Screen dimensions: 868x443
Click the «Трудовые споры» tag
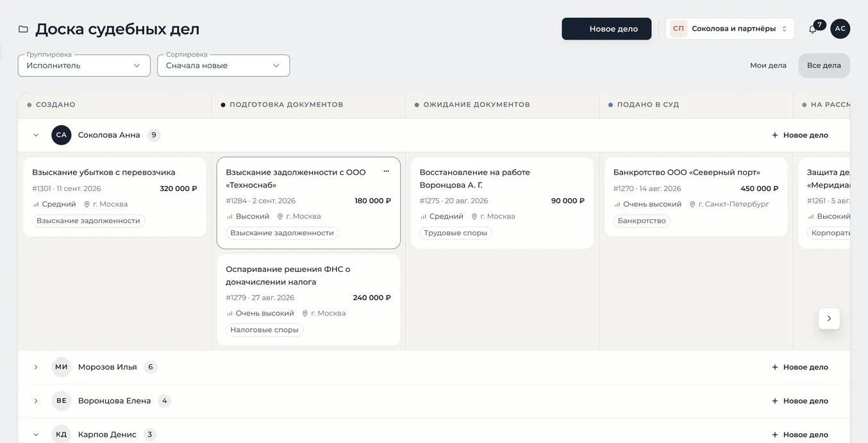pos(456,233)
